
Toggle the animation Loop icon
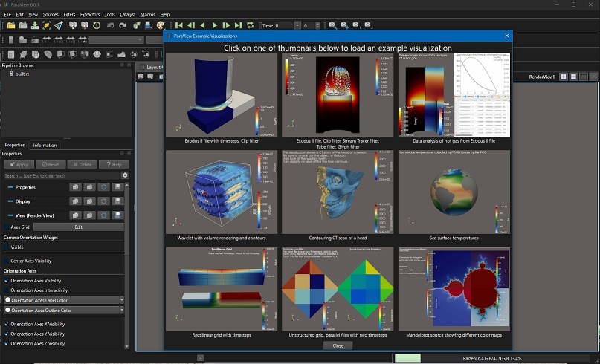pos(250,25)
